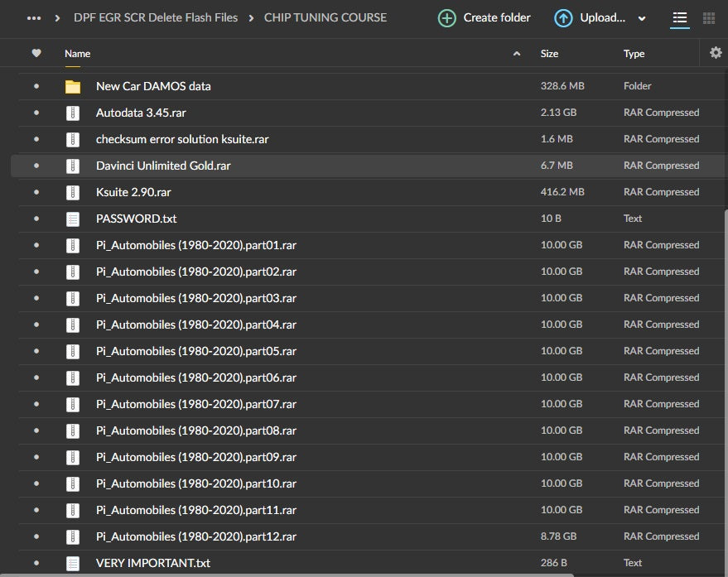This screenshot has width=728, height=577.
Task: Click the Create folder plus icon
Action: click(447, 17)
